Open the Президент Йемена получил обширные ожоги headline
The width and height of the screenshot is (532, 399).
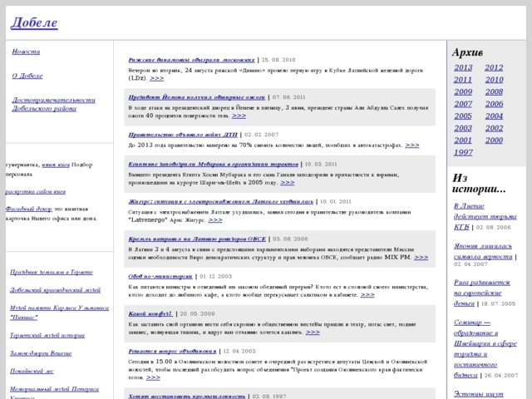[198, 96]
